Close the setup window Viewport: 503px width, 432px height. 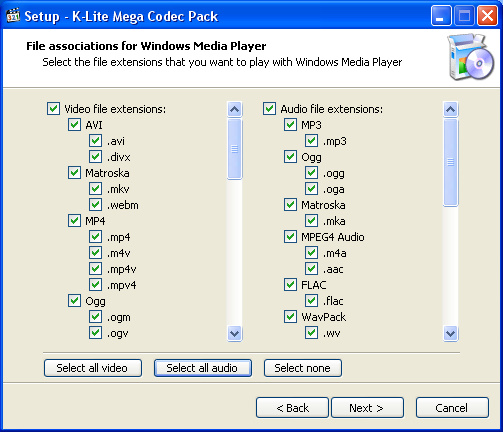point(487,16)
